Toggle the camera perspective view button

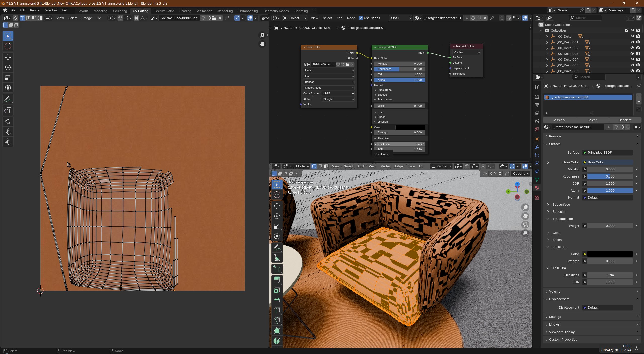point(525,225)
